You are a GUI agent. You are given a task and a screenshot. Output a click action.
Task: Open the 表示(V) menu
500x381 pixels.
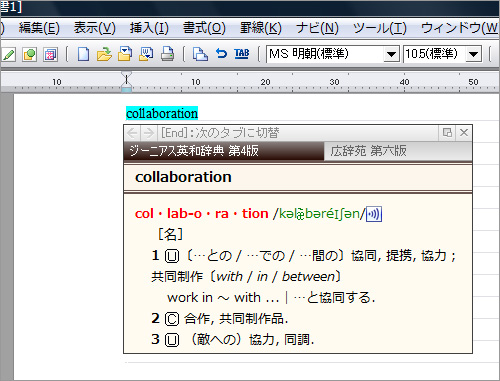tap(95, 28)
